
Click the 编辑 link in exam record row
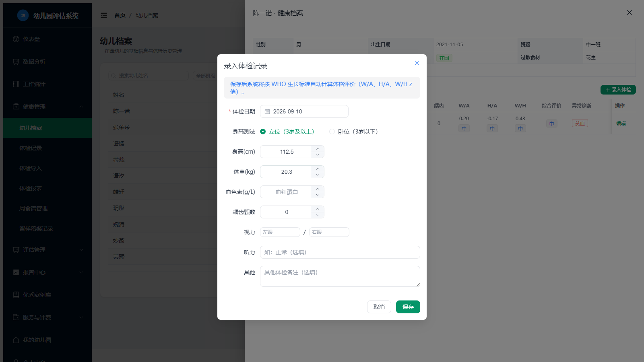pos(621,123)
